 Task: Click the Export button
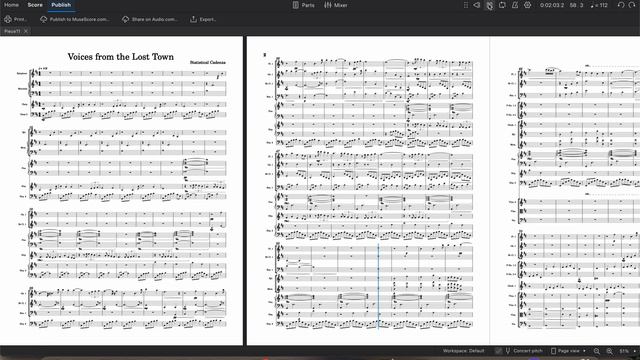(203, 19)
